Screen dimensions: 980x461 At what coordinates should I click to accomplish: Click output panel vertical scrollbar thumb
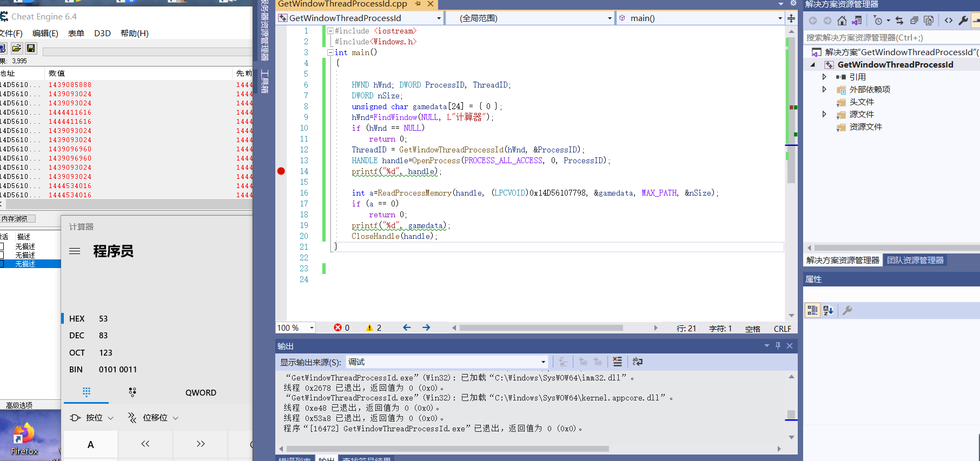[791, 415]
